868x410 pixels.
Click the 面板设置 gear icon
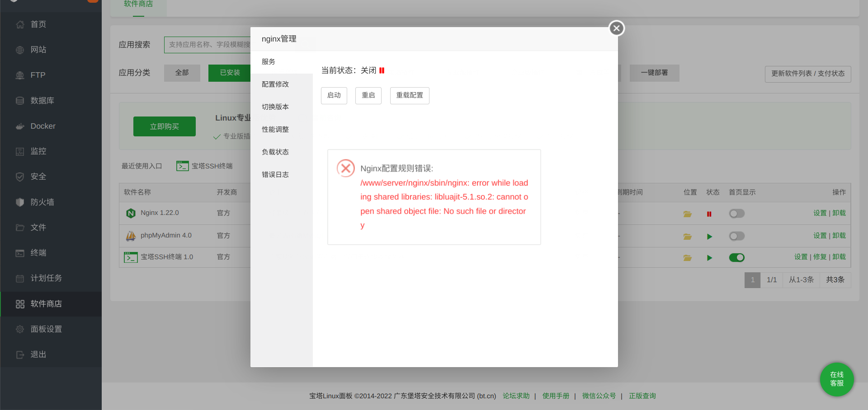[20, 329]
